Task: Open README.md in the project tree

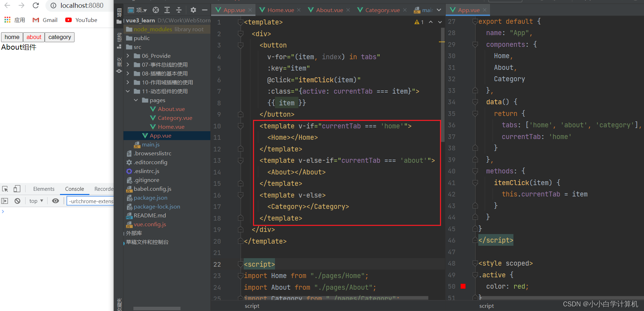Action: pos(150,215)
